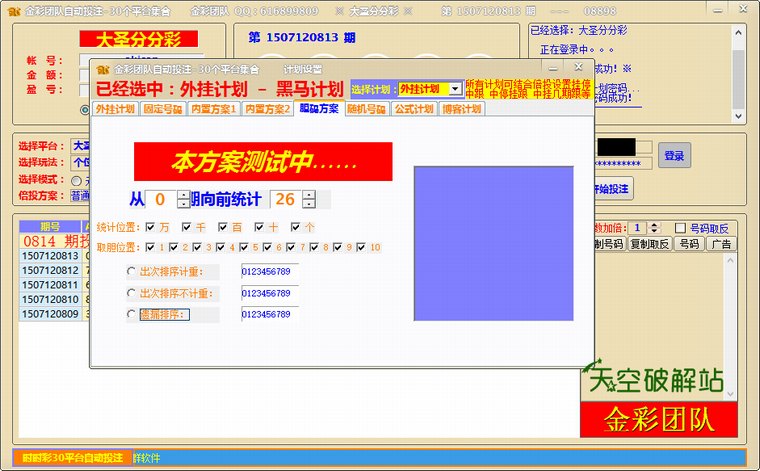
Task: Toggle position 10 checkbox in 取胆位置
Action: 361,247
